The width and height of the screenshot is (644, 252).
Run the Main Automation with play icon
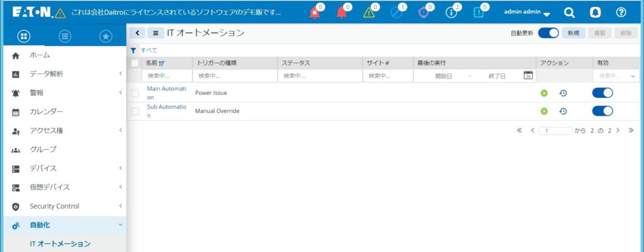pos(544,94)
